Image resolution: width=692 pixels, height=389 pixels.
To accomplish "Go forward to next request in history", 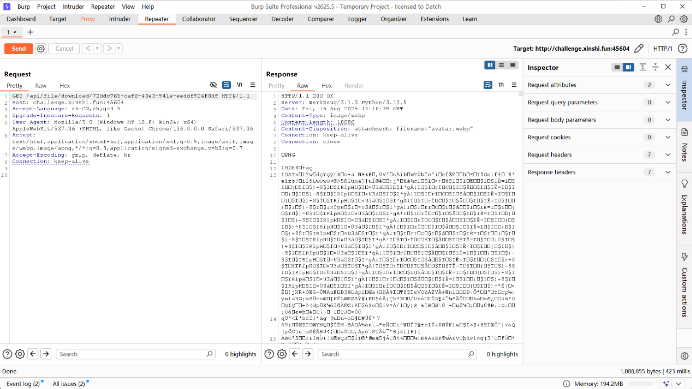I will click(109, 49).
